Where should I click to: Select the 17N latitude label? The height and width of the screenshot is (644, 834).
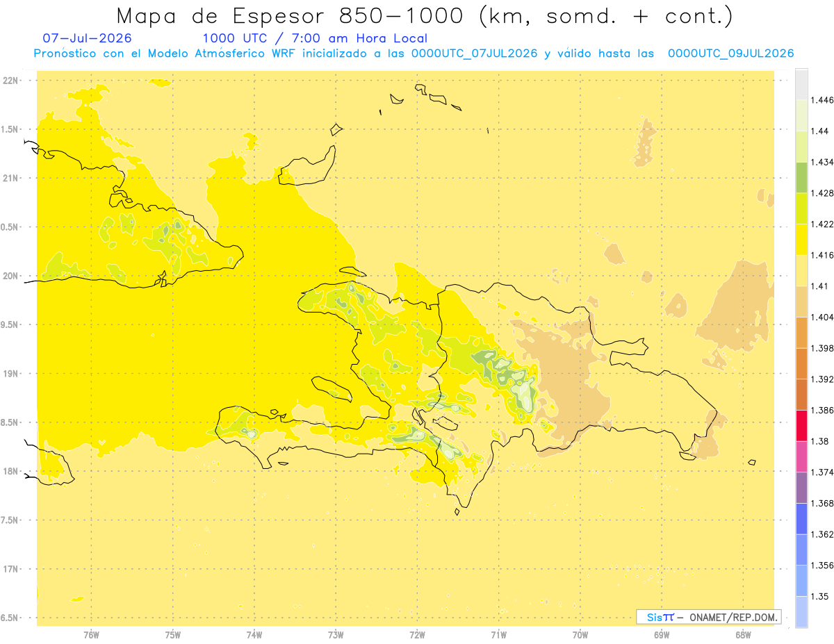(x=11, y=569)
